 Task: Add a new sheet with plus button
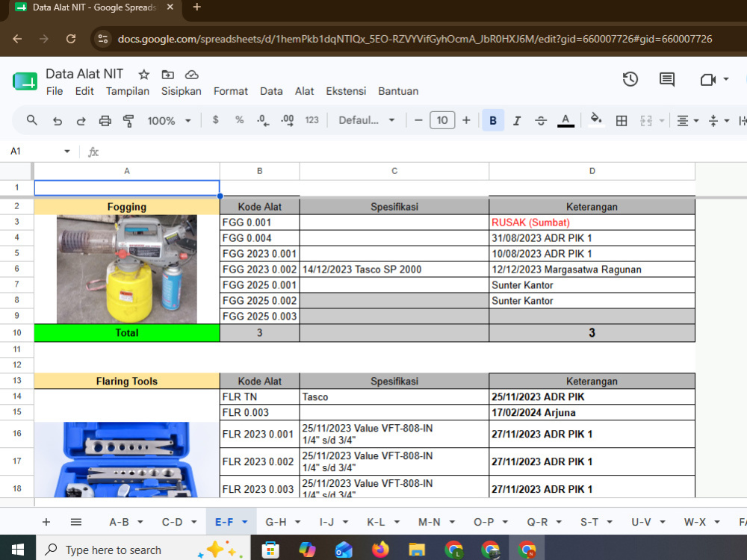(x=46, y=522)
